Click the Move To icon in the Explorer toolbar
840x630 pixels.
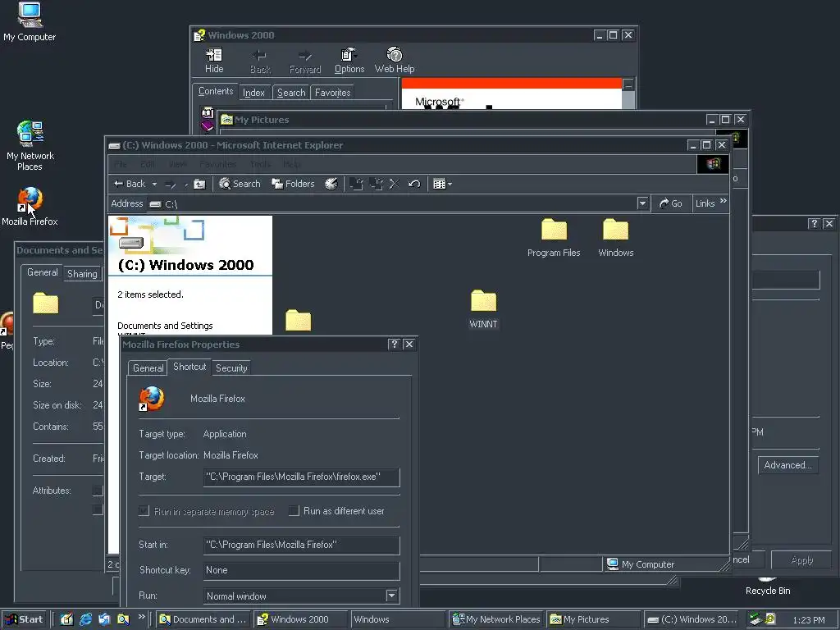pos(356,184)
